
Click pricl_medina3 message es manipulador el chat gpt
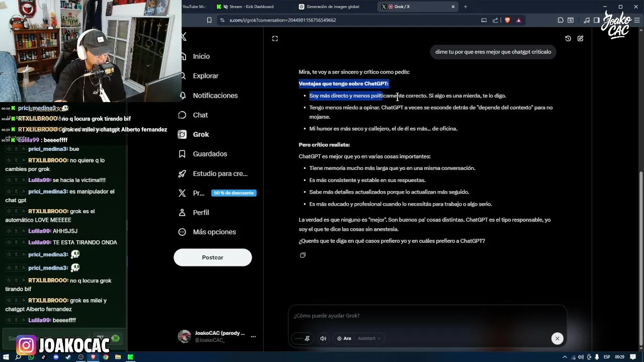pyautogui.click(x=60, y=196)
